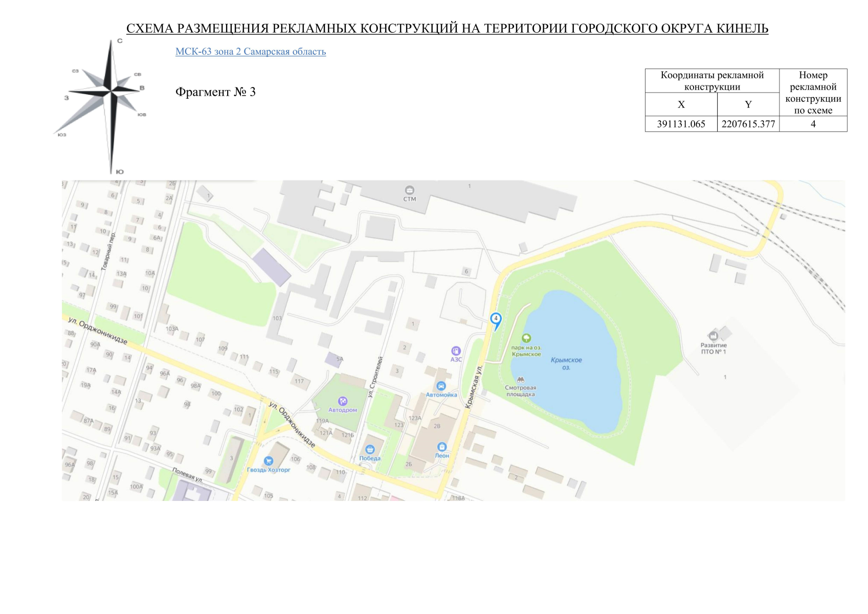
Task: Click the Крымская ул. street label
Action: pos(474,386)
